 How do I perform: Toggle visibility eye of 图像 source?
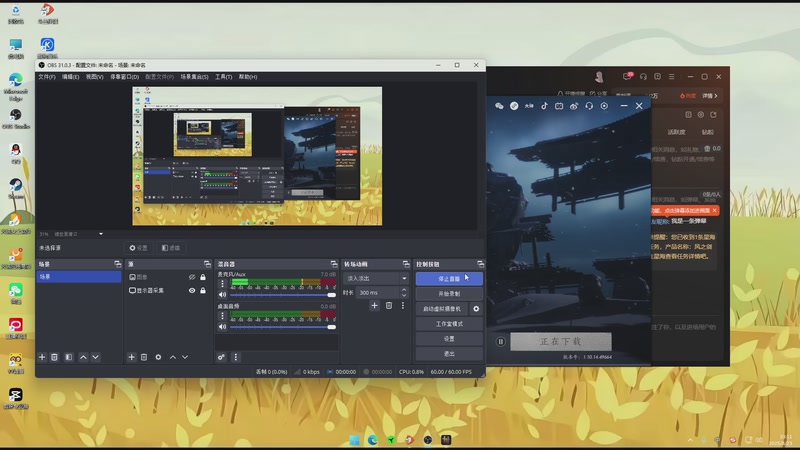click(x=192, y=277)
